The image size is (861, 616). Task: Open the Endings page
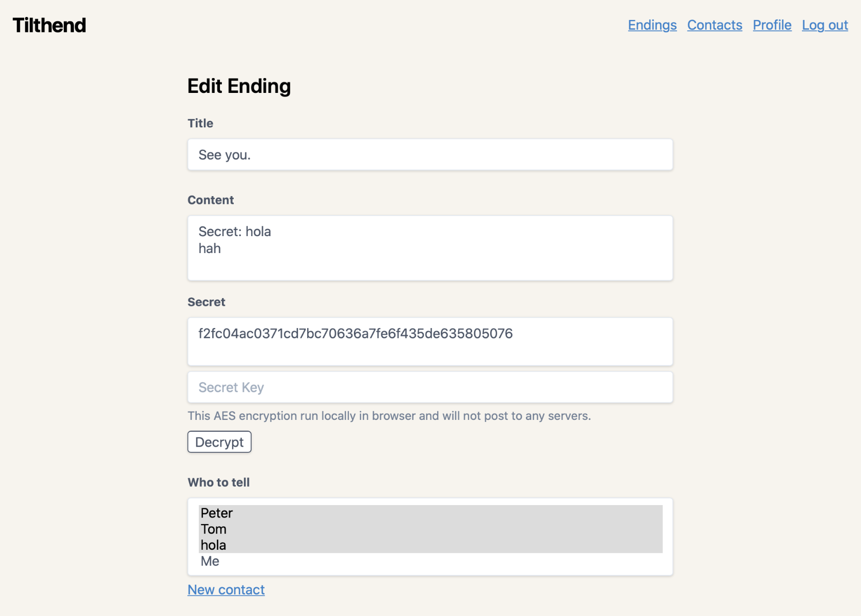click(x=652, y=25)
